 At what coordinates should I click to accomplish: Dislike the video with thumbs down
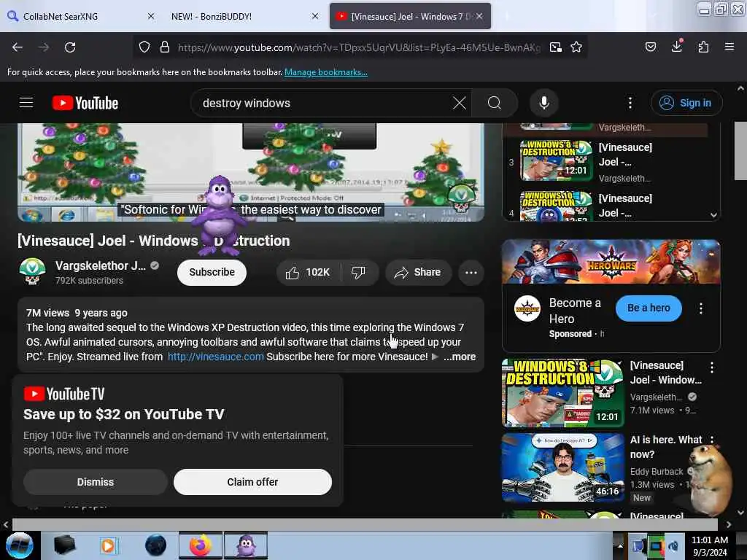[358, 273]
